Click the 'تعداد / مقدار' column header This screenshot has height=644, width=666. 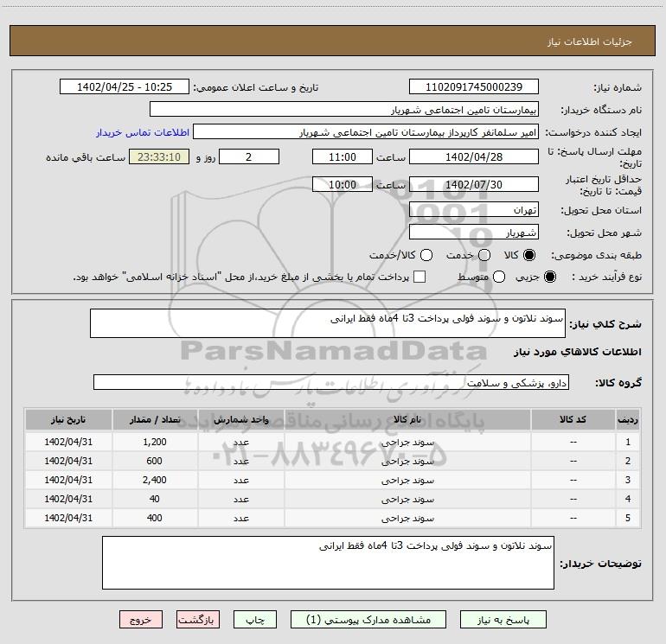coord(155,419)
